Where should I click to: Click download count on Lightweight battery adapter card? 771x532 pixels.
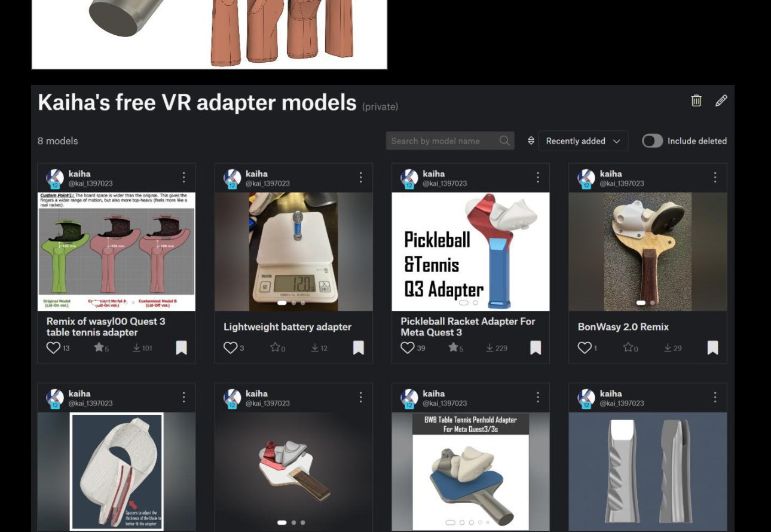click(319, 348)
